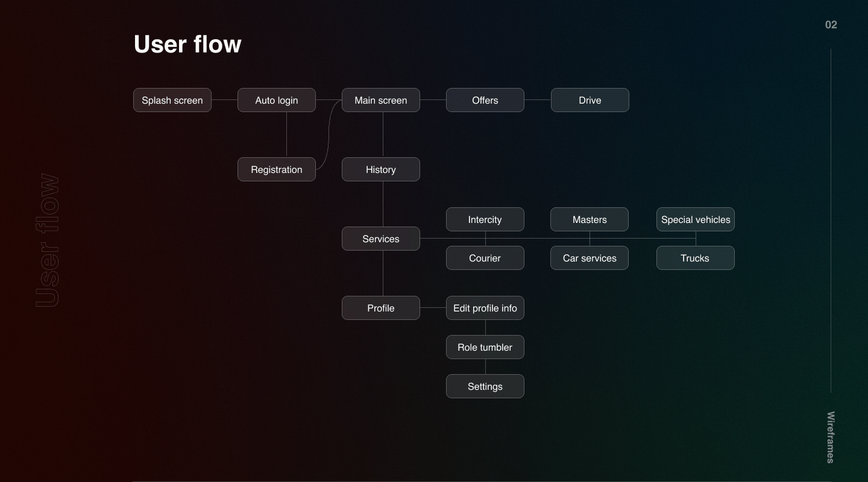Select the Settings box

[485, 386]
